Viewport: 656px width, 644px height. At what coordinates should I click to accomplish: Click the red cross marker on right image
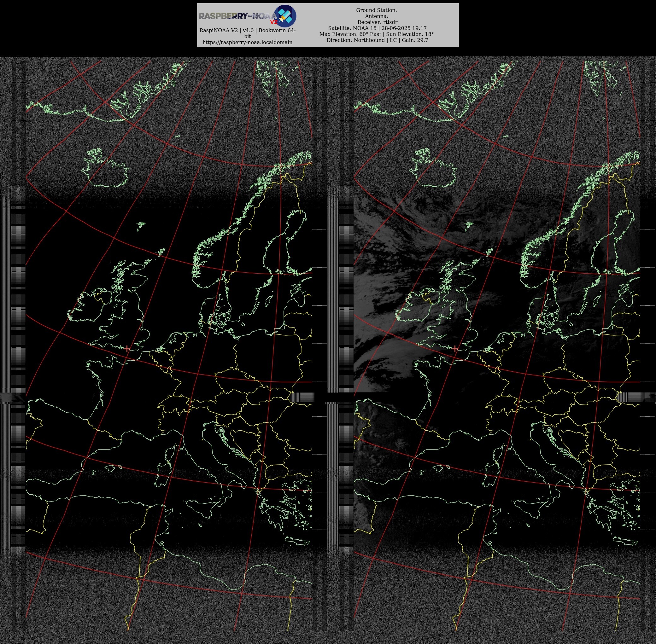[x=455, y=349]
